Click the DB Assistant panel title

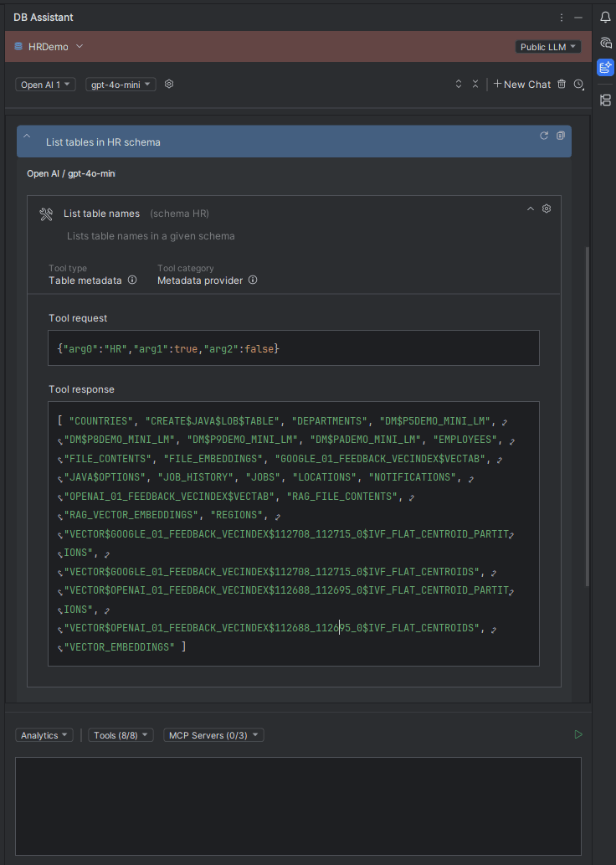pos(43,18)
